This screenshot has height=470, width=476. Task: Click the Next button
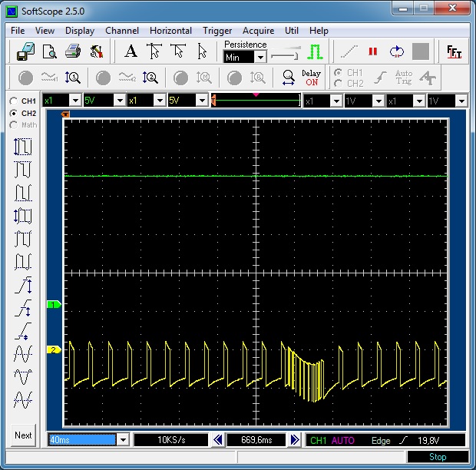coord(23,435)
